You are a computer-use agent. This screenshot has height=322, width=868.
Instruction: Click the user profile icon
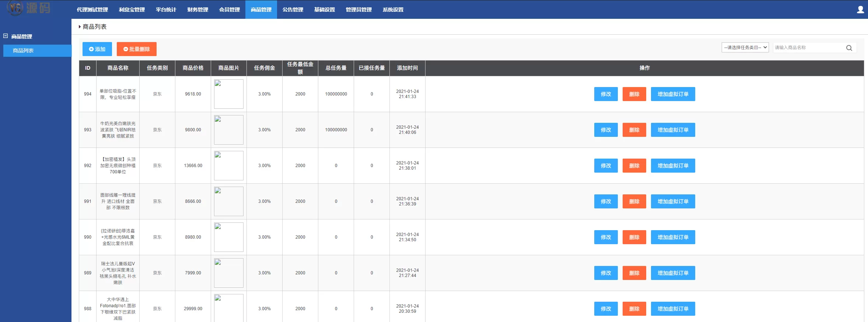tap(860, 10)
